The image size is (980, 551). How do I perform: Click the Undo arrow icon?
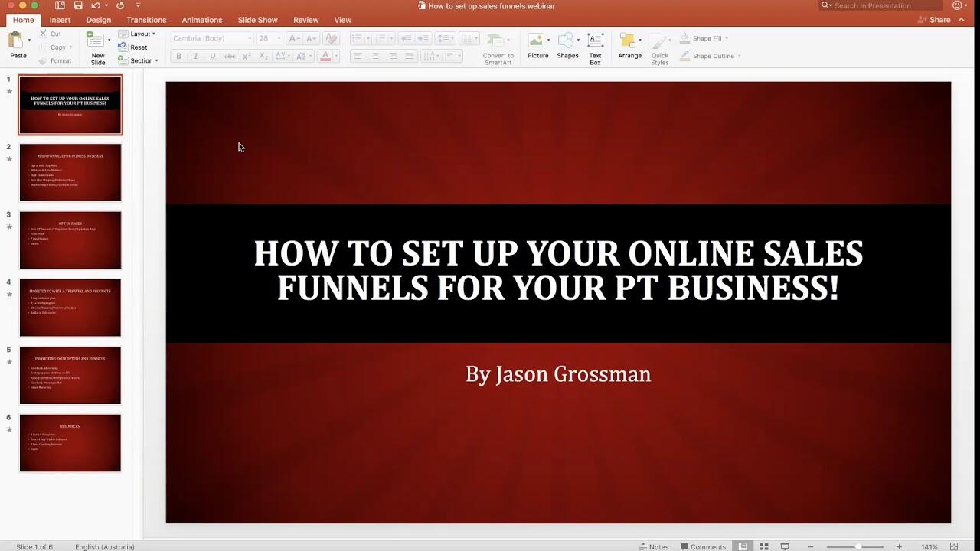(x=95, y=5)
